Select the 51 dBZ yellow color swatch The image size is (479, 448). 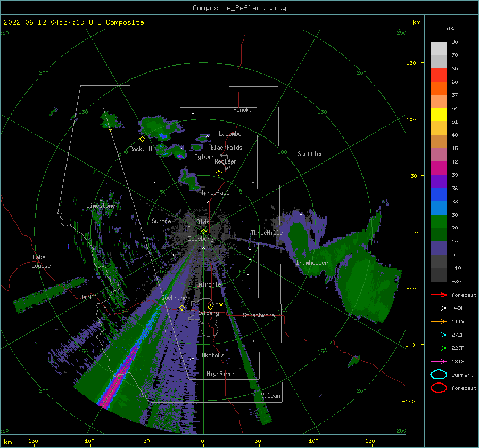(x=439, y=115)
